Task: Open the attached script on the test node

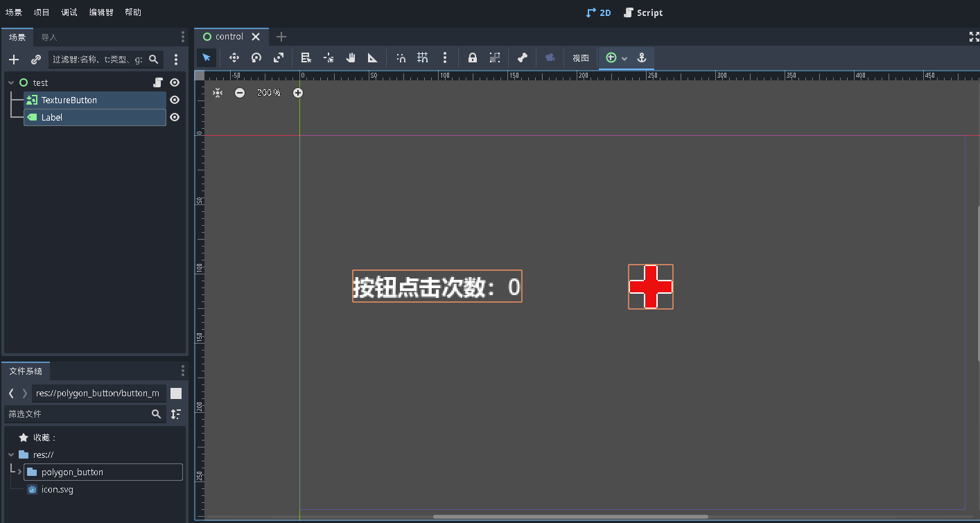Action: pos(158,82)
